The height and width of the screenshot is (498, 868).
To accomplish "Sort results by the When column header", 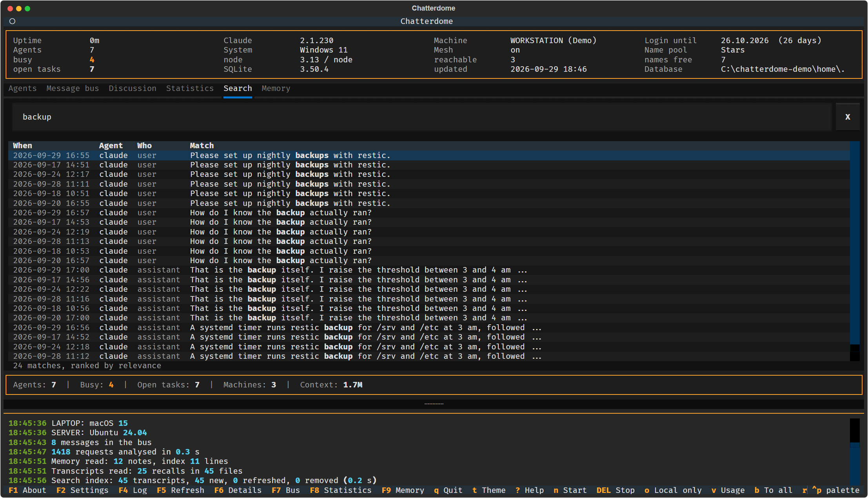I will pos(22,145).
